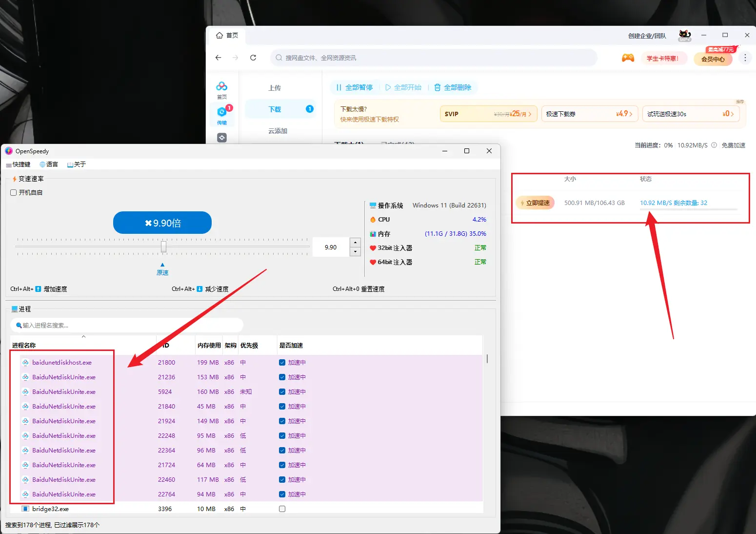Select the 云添加 cloud add tab
756x534 pixels.
tap(278, 131)
